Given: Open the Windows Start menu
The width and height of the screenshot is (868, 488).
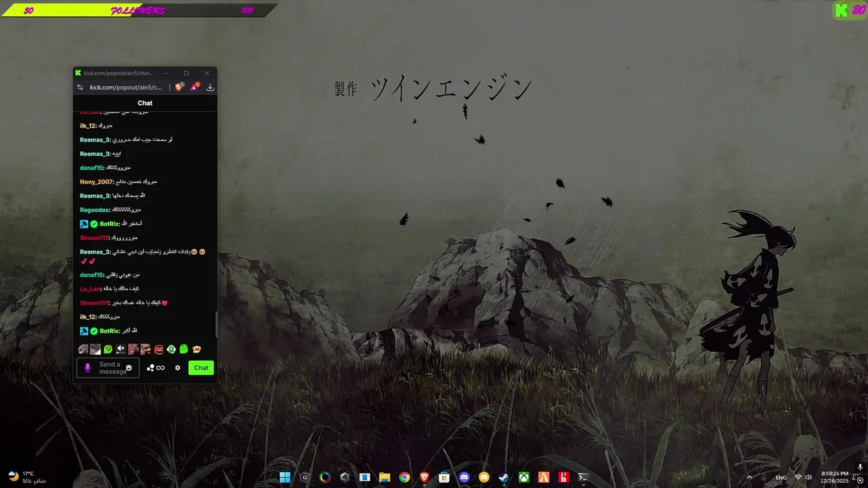Looking at the screenshot, I should click(285, 477).
